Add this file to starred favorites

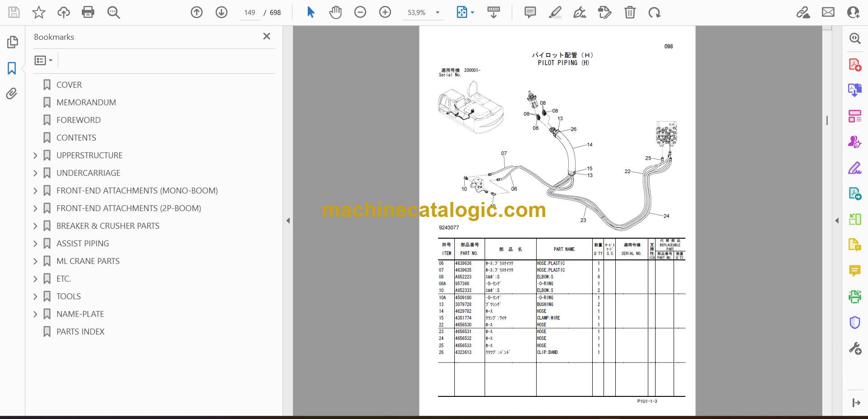pyautogui.click(x=39, y=12)
